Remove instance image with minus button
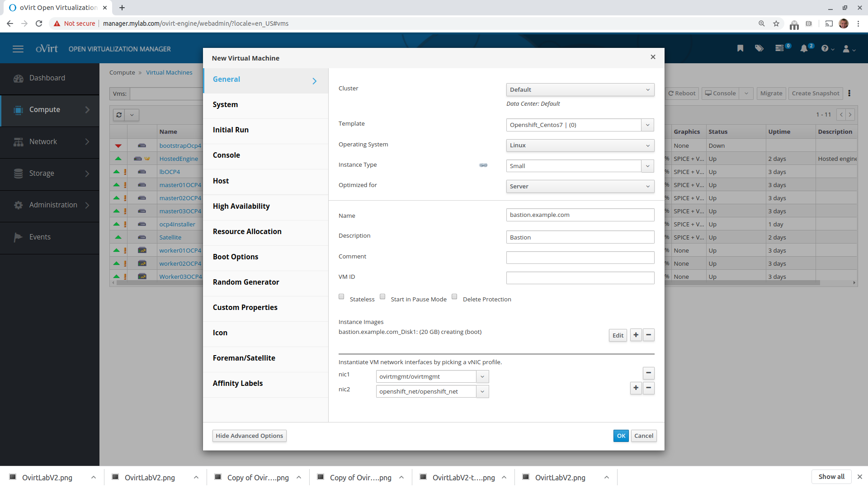This screenshot has height=488, width=868. 648,335
